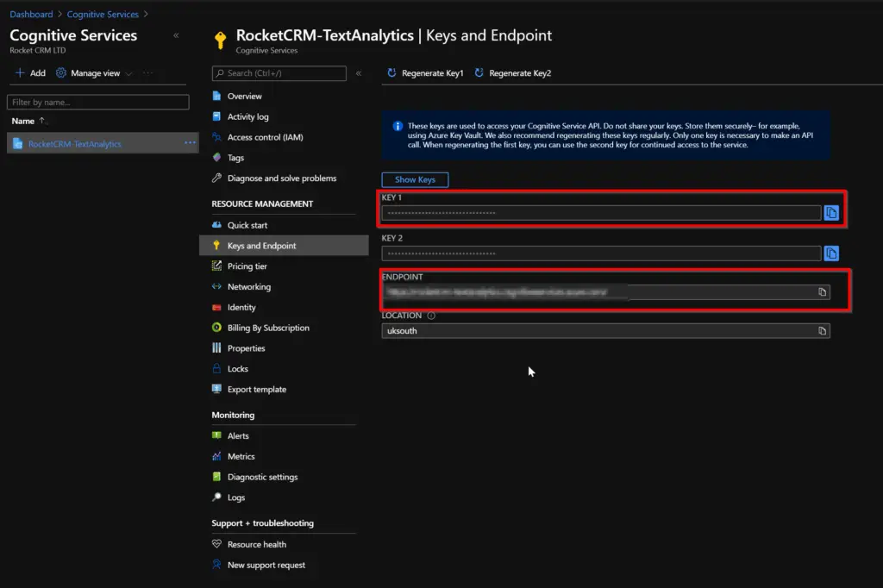Image resolution: width=883 pixels, height=588 pixels.
Task: Copy Key 2 using its copy icon
Action: click(831, 253)
